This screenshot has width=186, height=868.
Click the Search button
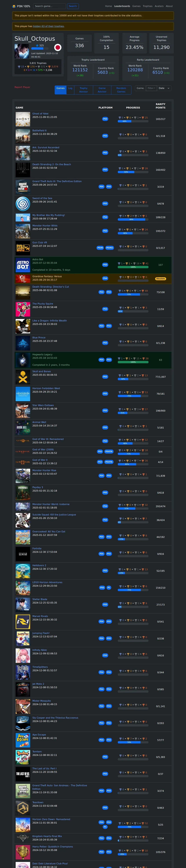pyautogui.click(x=73, y=6)
